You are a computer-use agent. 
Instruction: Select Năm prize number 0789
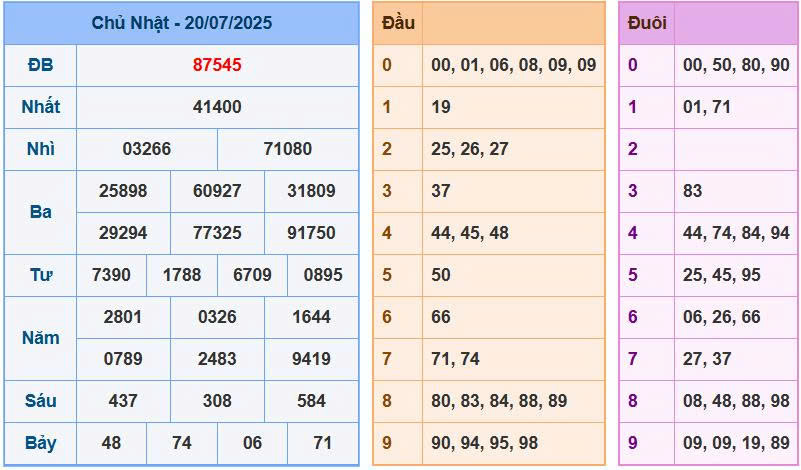[x=123, y=358]
